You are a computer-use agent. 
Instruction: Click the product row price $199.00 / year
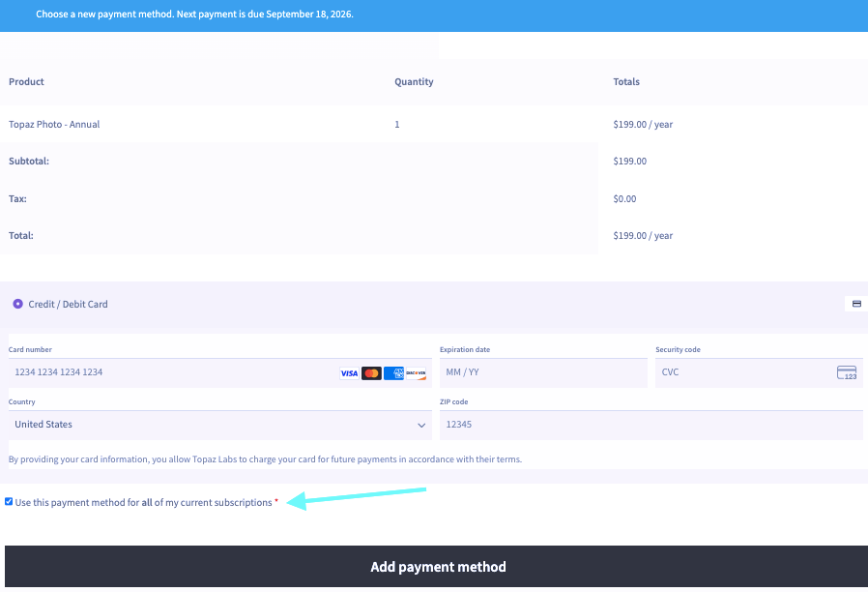coord(643,124)
